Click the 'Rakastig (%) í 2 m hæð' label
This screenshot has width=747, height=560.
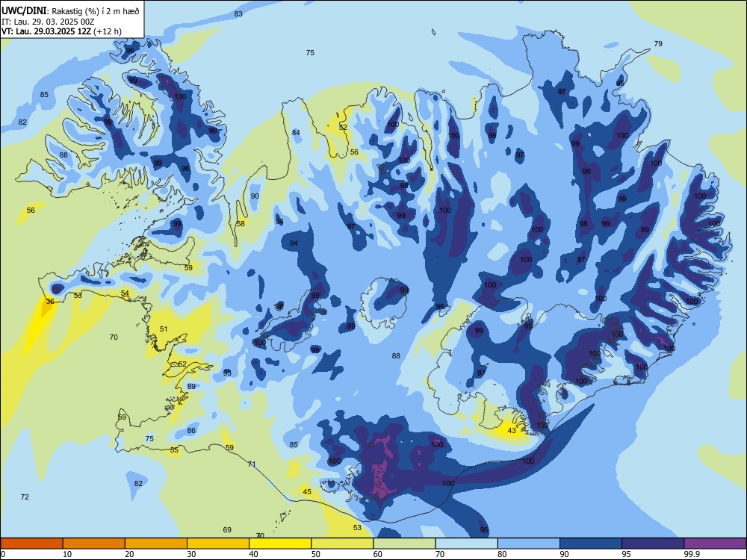(96, 11)
